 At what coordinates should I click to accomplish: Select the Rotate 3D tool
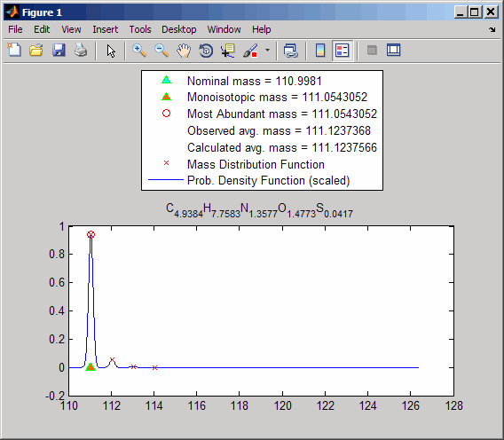[206, 51]
